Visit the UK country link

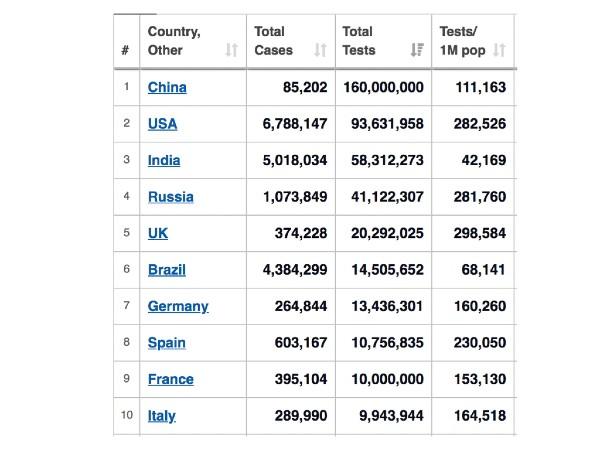point(158,233)
